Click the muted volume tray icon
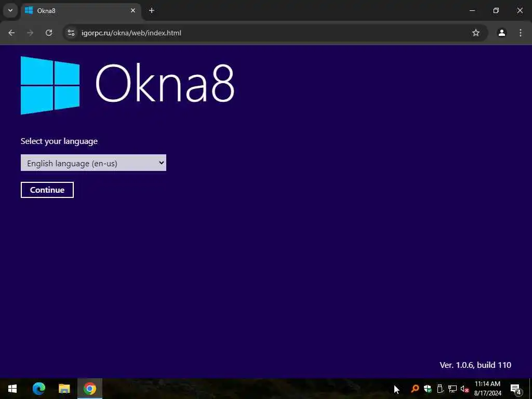The height and width of the screenshot is (399, 532). click(464, 389)
